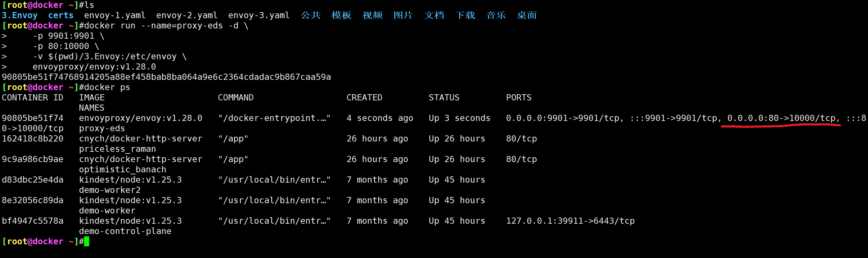Click the 127.0.0.1:39911->6443/tcp port mapping
868x258 pixels.
click(570, 221)
